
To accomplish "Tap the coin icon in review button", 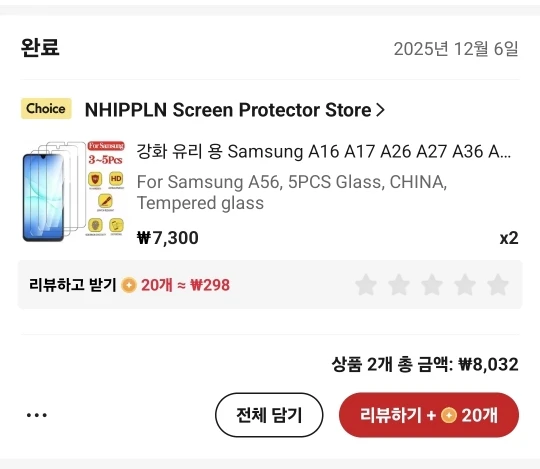I will [449, 415].
